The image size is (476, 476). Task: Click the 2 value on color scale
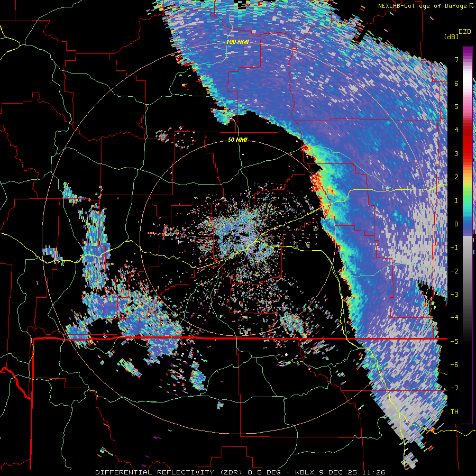[456, 177]
